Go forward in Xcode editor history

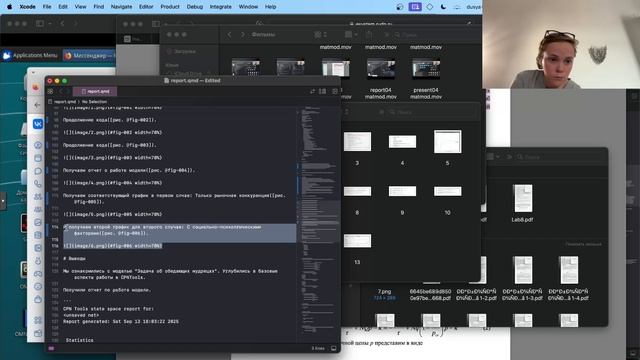68,91
